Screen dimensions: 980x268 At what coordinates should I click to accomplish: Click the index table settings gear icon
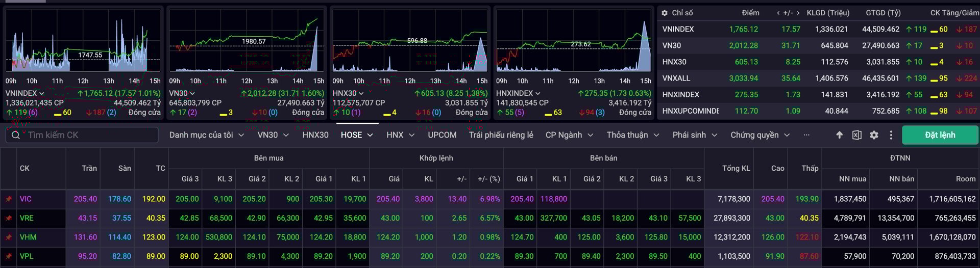[x=665, y=13]
